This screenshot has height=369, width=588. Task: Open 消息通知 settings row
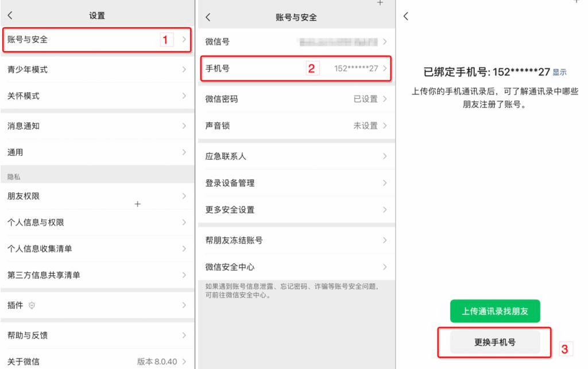pos(96,126)
